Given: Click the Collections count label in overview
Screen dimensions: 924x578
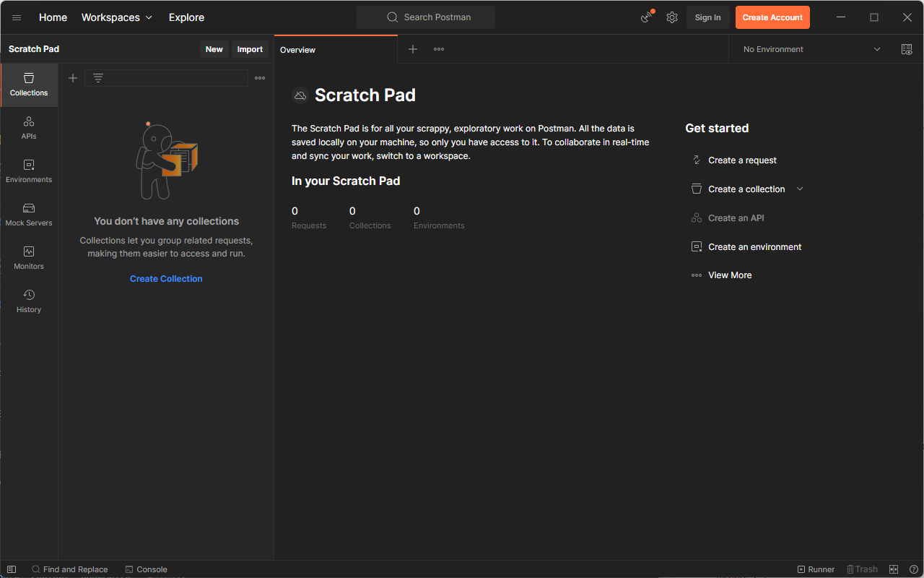Looking at the screenshot, I should [370, 225].
